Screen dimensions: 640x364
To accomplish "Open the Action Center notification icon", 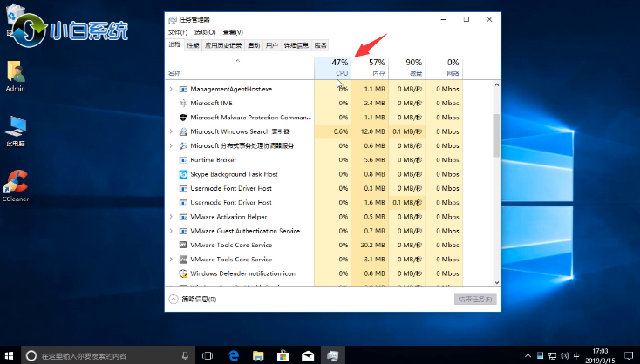I will [x=629, y=355].
